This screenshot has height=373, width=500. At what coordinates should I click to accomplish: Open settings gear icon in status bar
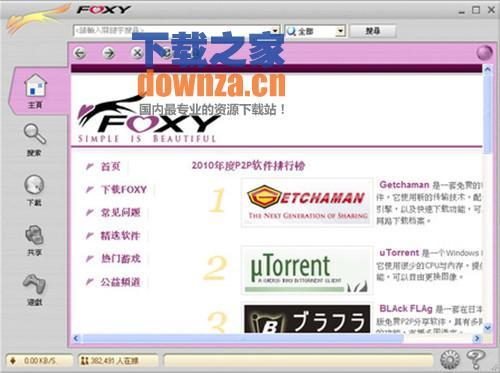pyautogui.click(x=450, y=360)
